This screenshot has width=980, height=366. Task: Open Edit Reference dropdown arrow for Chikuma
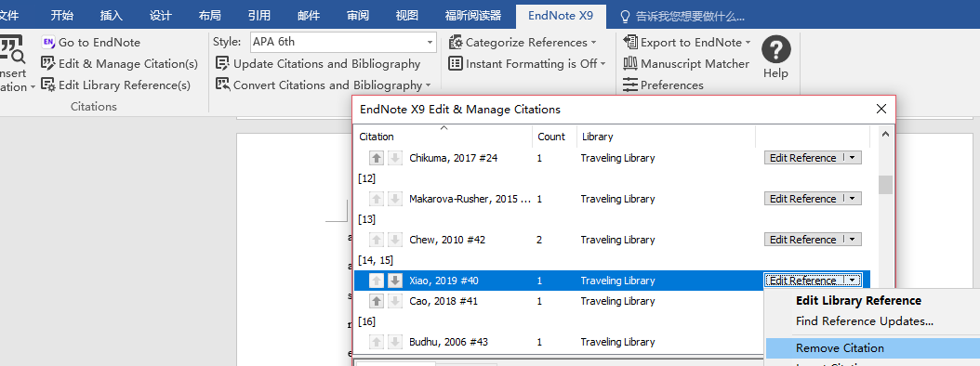pos(852,158)
